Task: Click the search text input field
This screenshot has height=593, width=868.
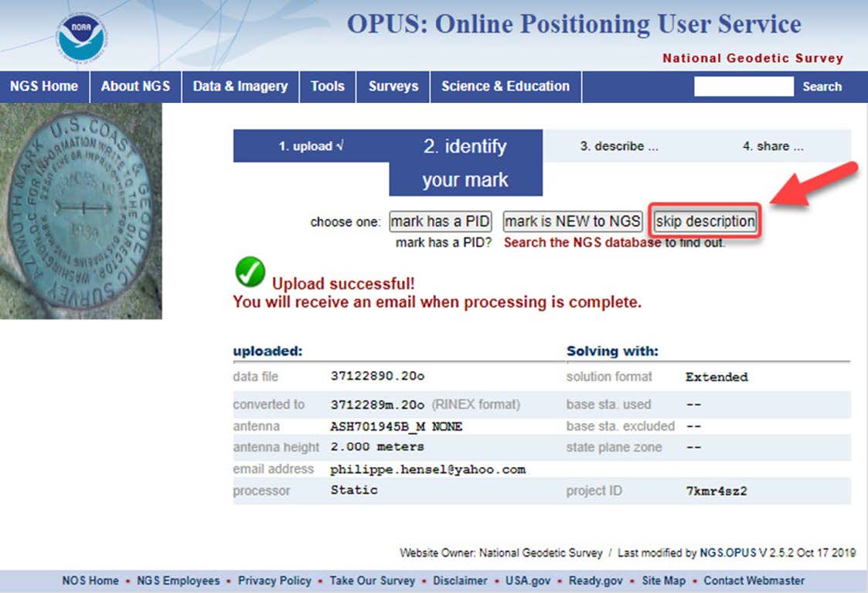Action: 743,87
